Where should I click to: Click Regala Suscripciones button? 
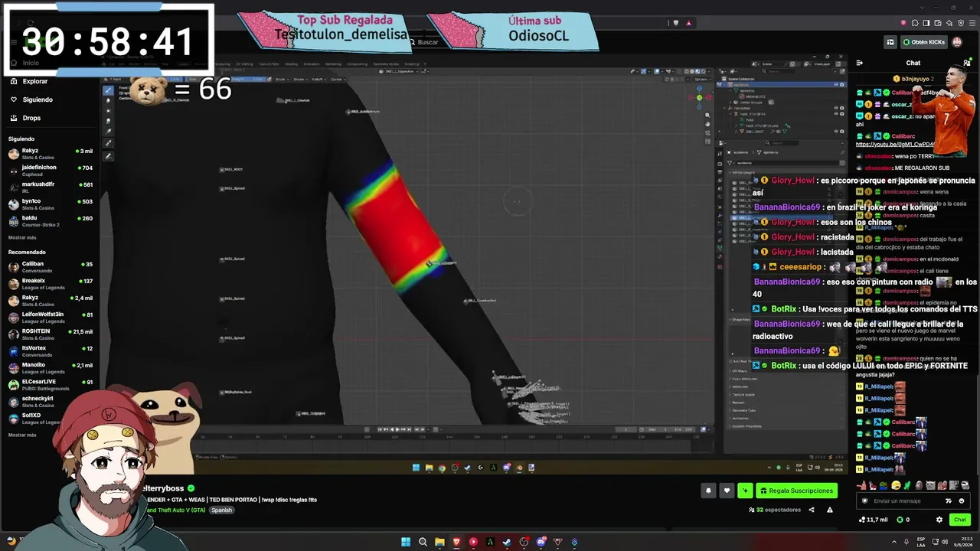coord(796,491)
